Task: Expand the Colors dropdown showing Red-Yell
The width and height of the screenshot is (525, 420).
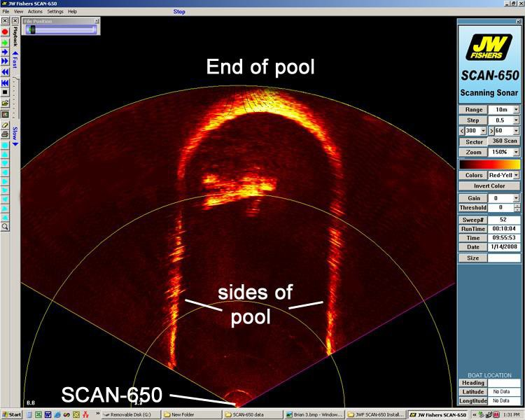Action: coord(516,175)
